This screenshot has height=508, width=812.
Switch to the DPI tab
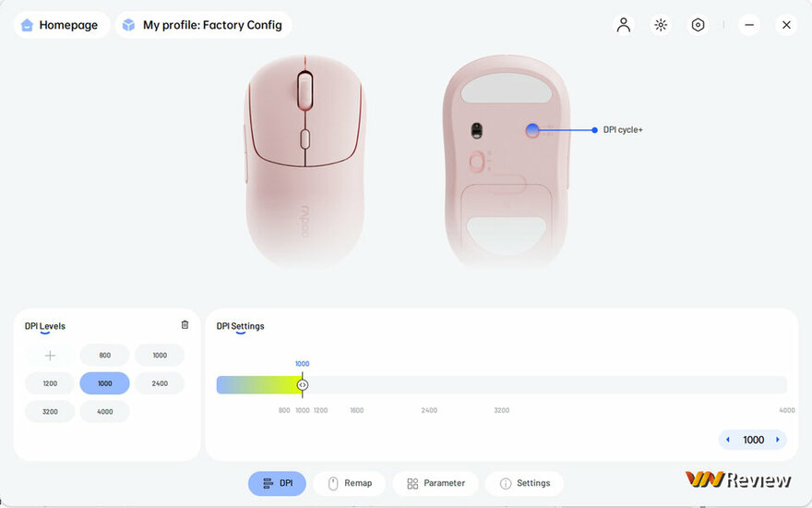pyautogui.click(x=277, y=483)
